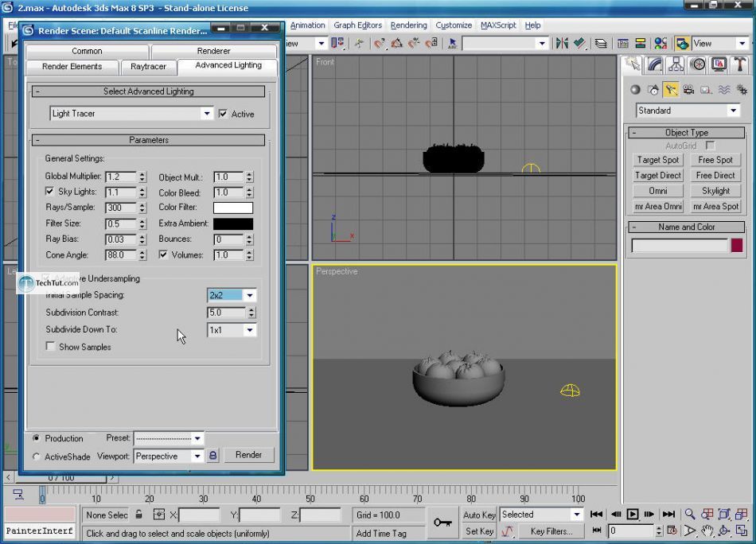Select the Space Warps category icon

click(724, 90)
